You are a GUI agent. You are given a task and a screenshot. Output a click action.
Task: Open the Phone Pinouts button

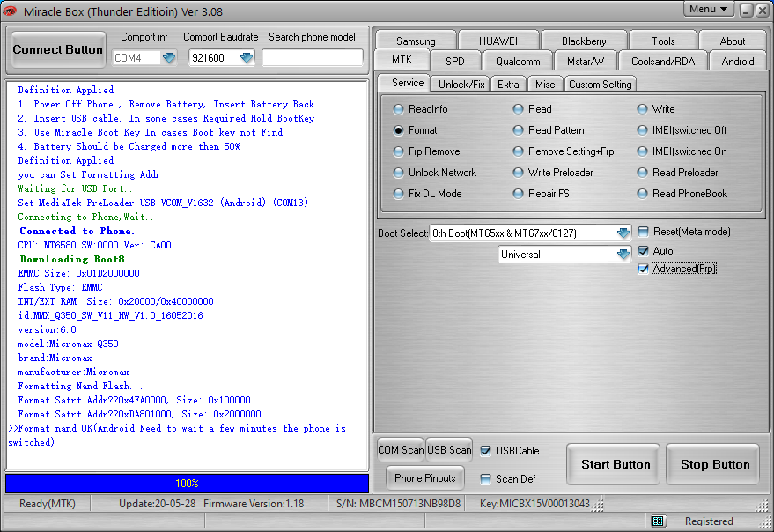[425, 478]
